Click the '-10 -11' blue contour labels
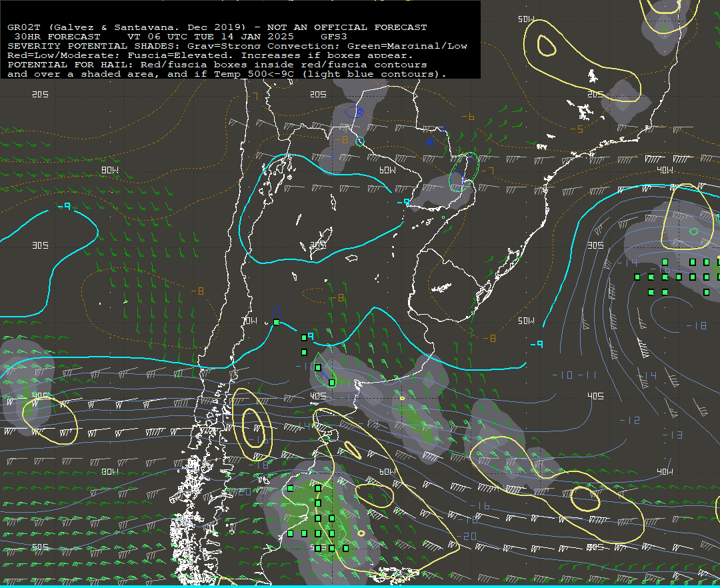Screen dimensions: 720x588 pos(574,375)
